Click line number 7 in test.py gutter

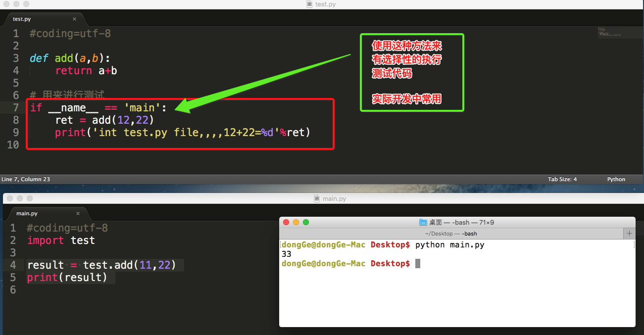(16, 107)
